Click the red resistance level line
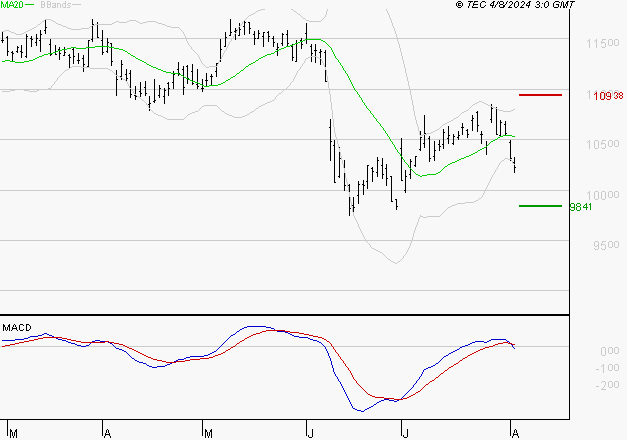 click(540, 95)
